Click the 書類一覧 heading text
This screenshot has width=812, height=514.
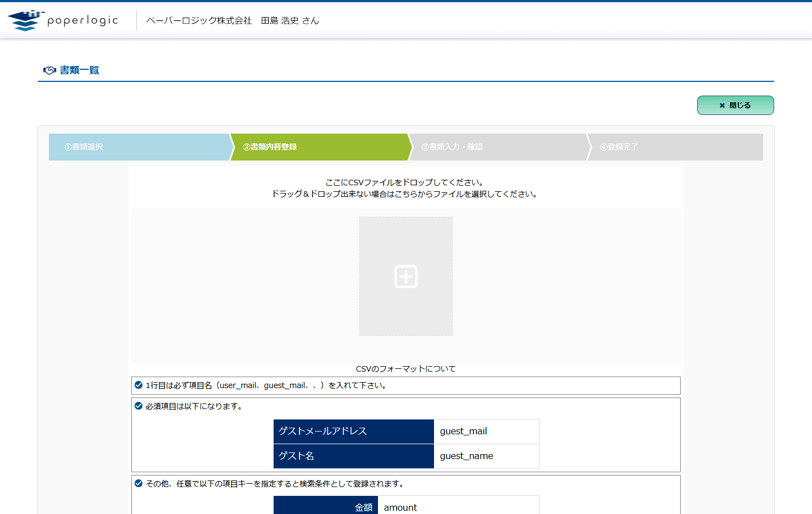coord(80,70)
